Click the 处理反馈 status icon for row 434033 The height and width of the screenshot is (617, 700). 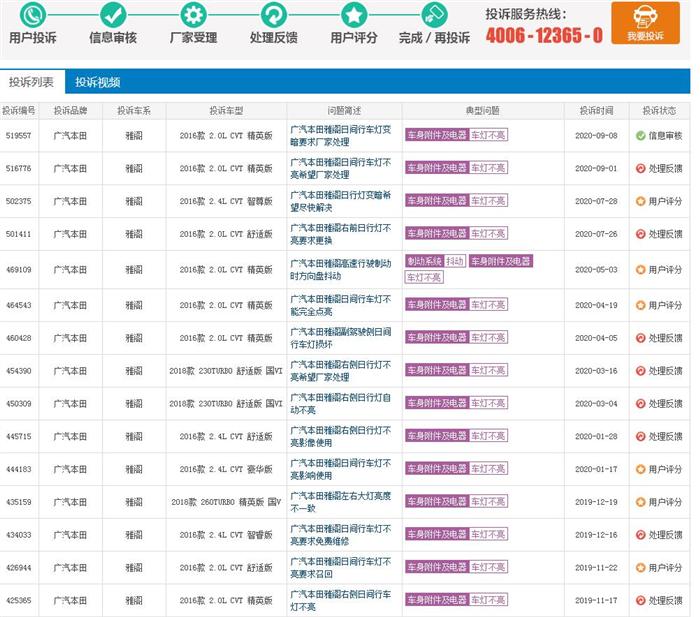[x=641, y=534]
